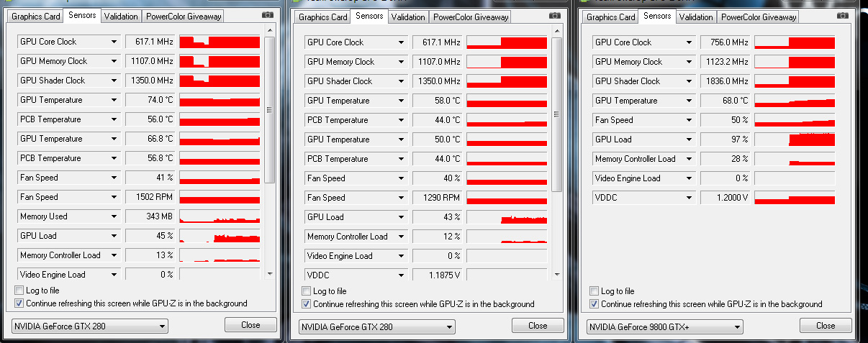Click GPU Load graph in 9800 GTX+ window
Viewport: 868px width, 343px height.
click(795, 140)
